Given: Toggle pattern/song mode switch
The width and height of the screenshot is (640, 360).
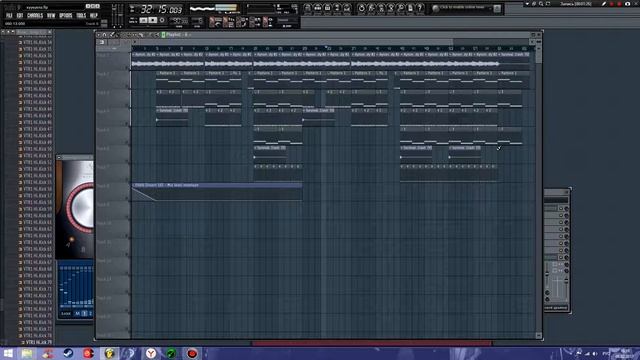Looking at the screenshot, I should tap(133, 20).
